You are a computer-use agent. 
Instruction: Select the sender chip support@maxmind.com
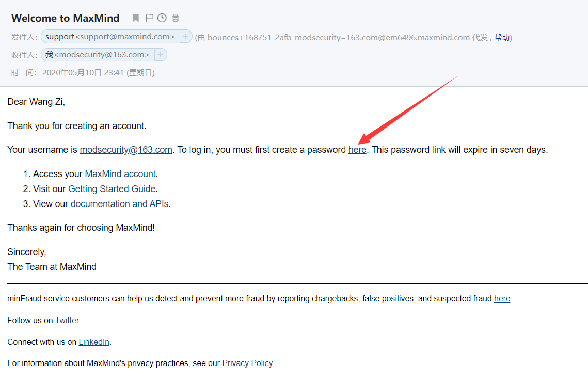click(110, 36)
